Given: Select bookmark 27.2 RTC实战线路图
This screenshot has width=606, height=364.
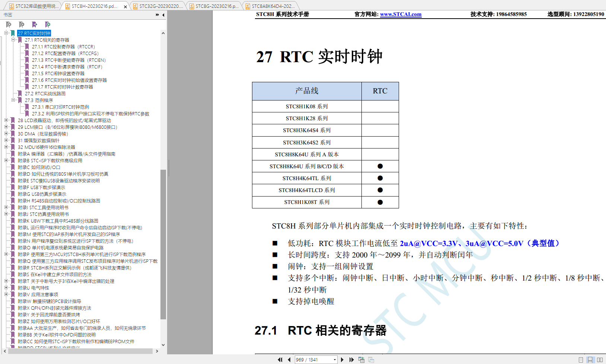Looking at the screenshot, I should [45, 93].
